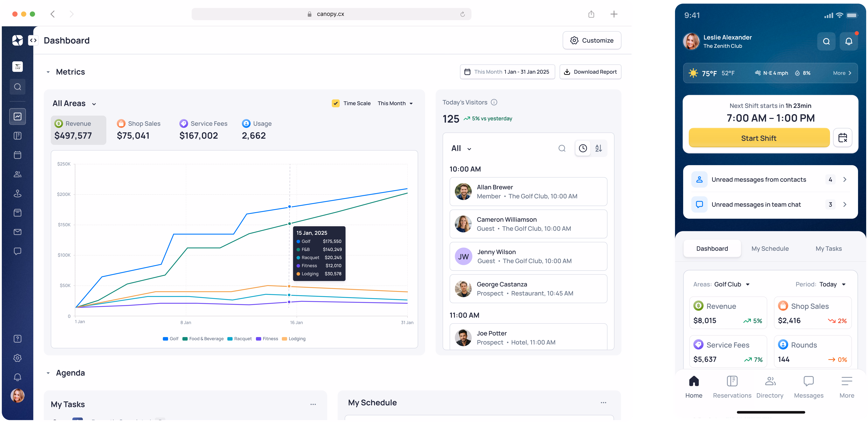Open the All Areas dropdown
Image resolution: width=868 pixels, height=422 pixels.
click(74, 103)
